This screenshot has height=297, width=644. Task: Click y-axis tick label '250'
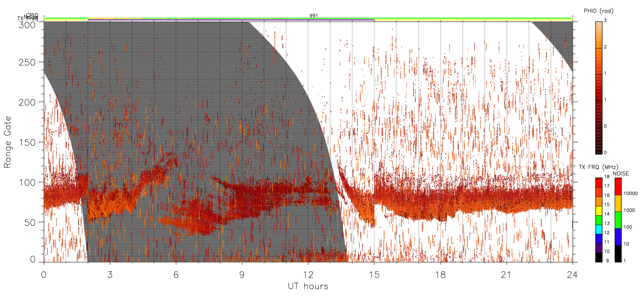point(28,62)
